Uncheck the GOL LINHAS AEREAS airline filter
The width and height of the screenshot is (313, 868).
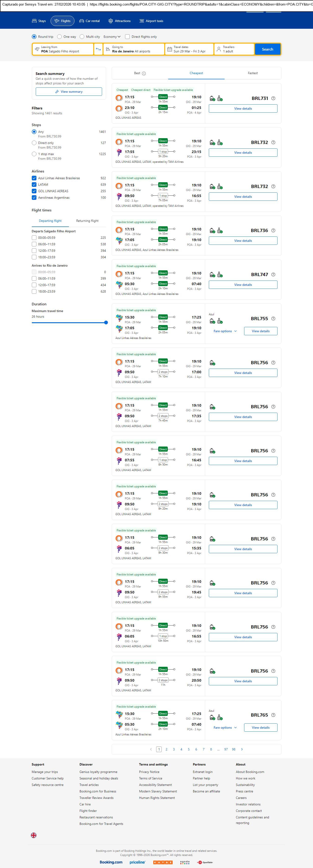click(x=34, y=191)
